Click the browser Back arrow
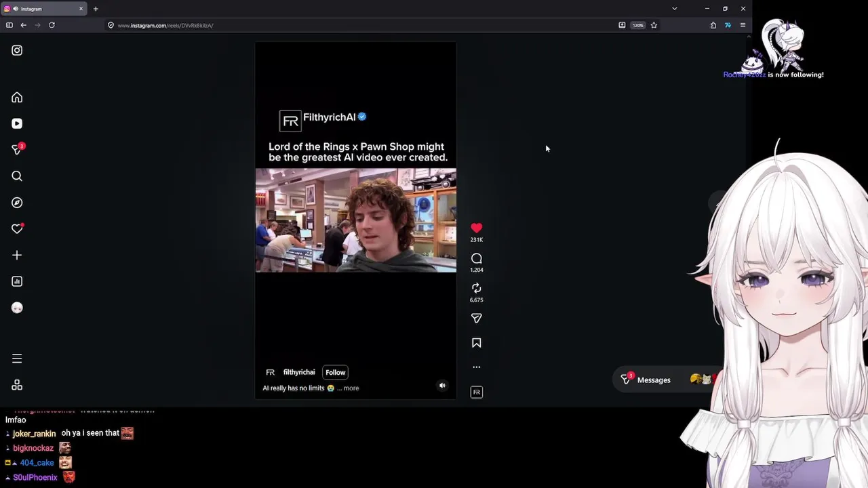The image size is (868, 488). (x=23, y=25)
